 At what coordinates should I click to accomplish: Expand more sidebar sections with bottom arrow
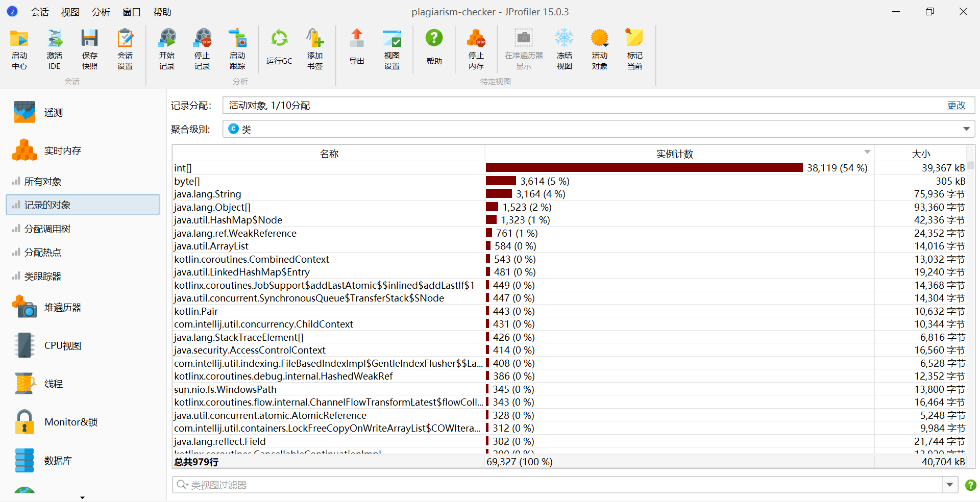click(82, 497)
